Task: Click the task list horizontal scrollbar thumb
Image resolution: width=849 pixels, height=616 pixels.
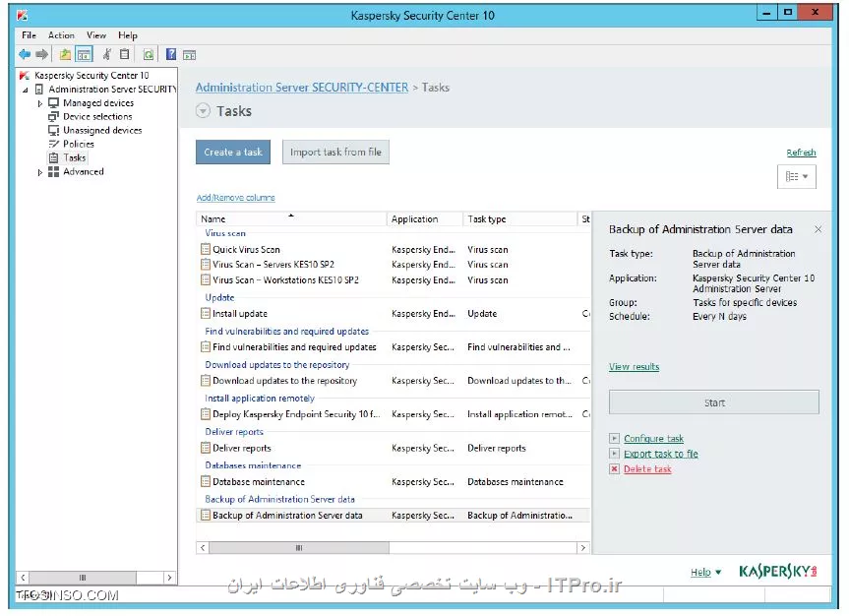Action: tap(299, 548)
